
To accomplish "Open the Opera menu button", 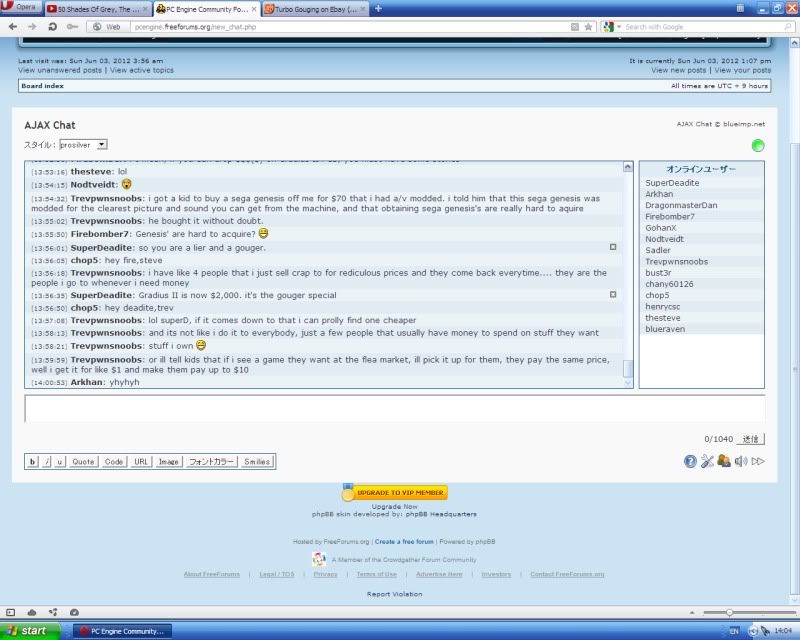I will point(20,8).
